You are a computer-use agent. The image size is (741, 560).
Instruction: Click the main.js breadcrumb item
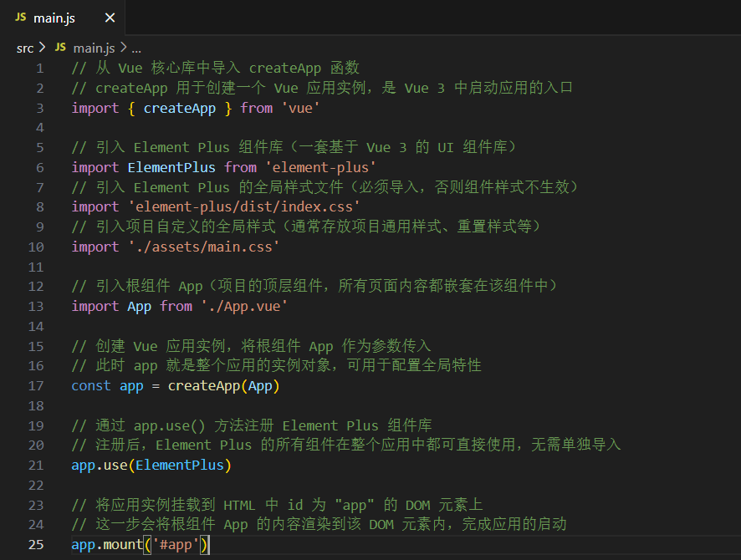click(94, 48)
